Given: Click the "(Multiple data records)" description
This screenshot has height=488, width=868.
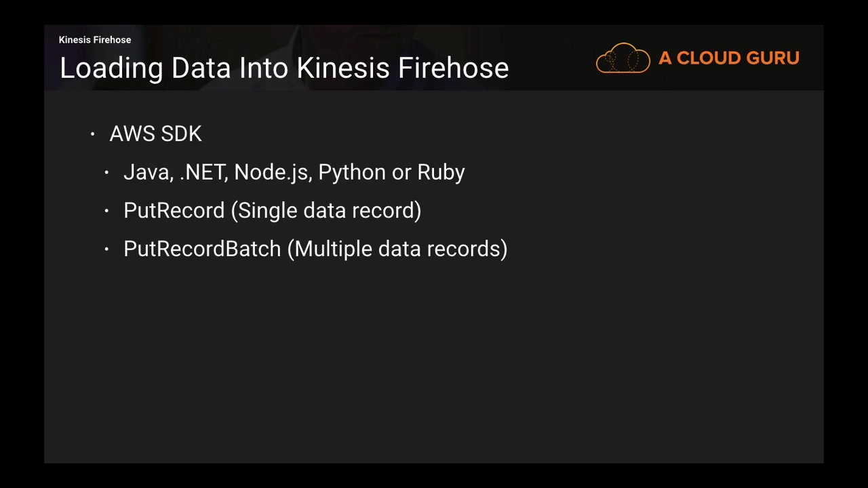Looking at the screenshot, I should 397,249.
